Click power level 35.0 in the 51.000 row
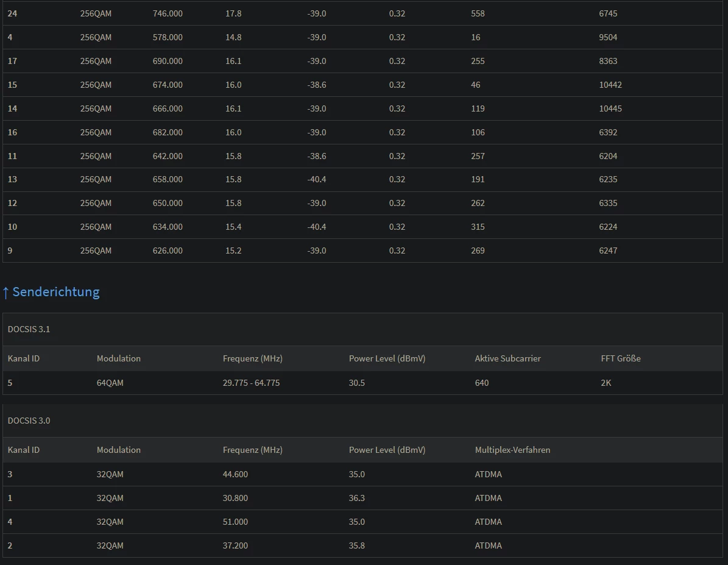728x565 pixels. [x=356, y=522]
